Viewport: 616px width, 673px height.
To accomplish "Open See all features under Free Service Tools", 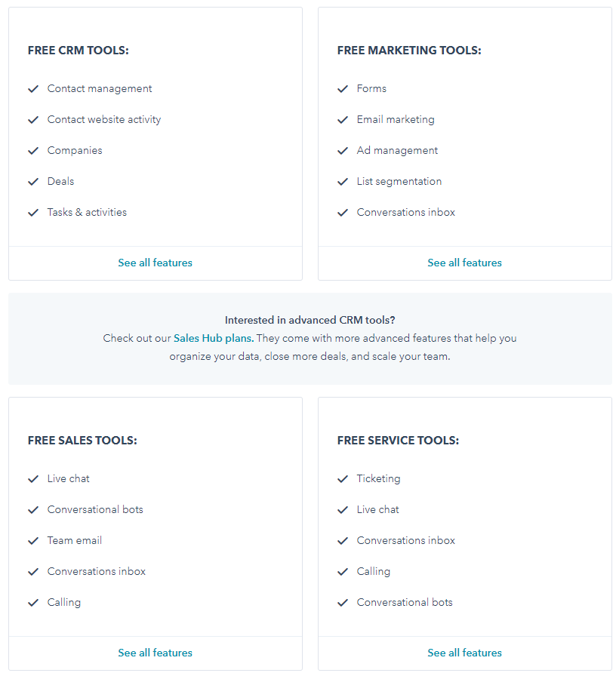I will coord(464,653).
